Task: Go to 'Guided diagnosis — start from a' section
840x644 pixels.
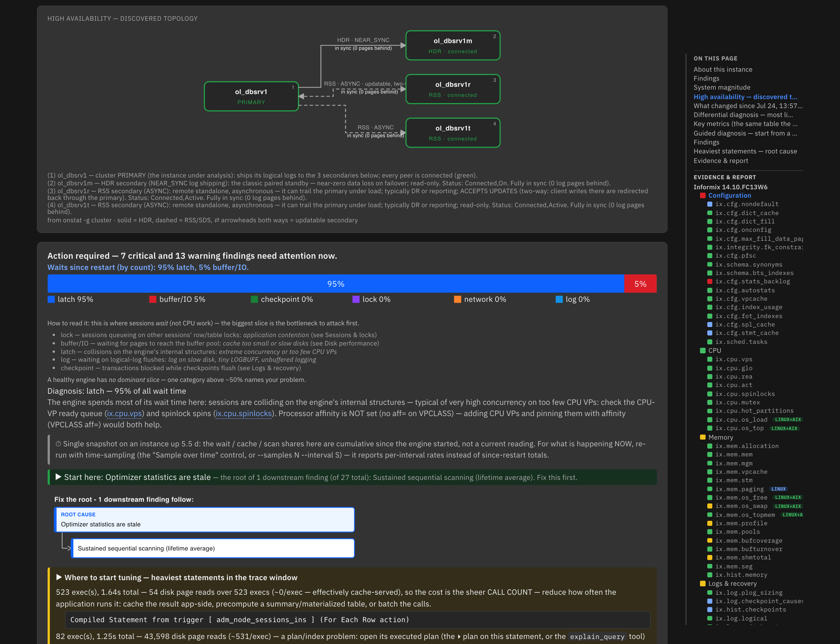Action: point(745,133)
